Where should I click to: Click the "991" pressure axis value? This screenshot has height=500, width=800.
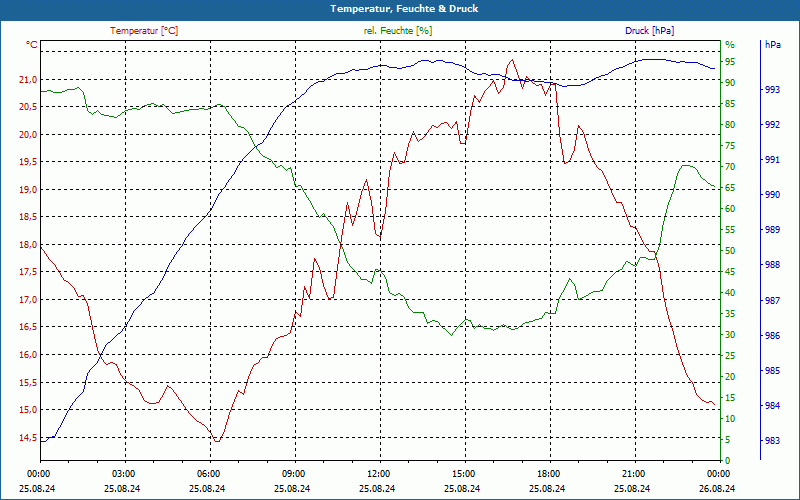click(x=772, y=160)
